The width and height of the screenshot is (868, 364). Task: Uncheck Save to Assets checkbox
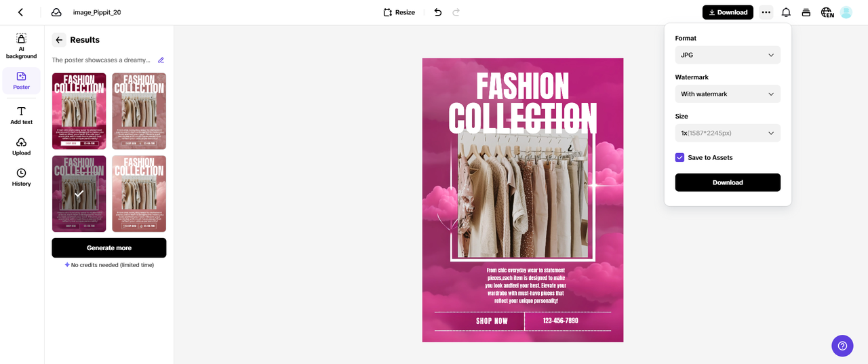679,157
